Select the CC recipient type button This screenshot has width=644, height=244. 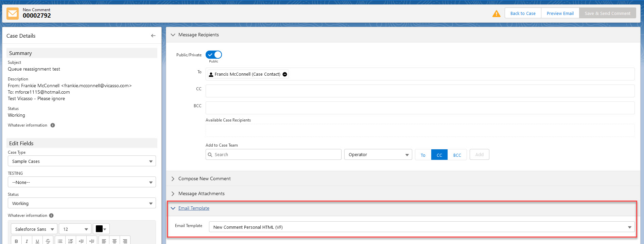(x=439, y=155)
